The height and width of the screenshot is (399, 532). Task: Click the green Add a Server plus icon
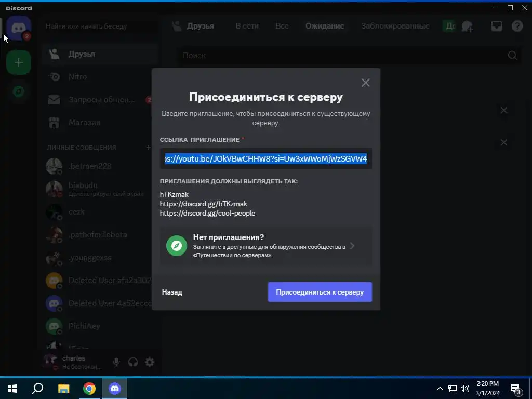point(19,62)
